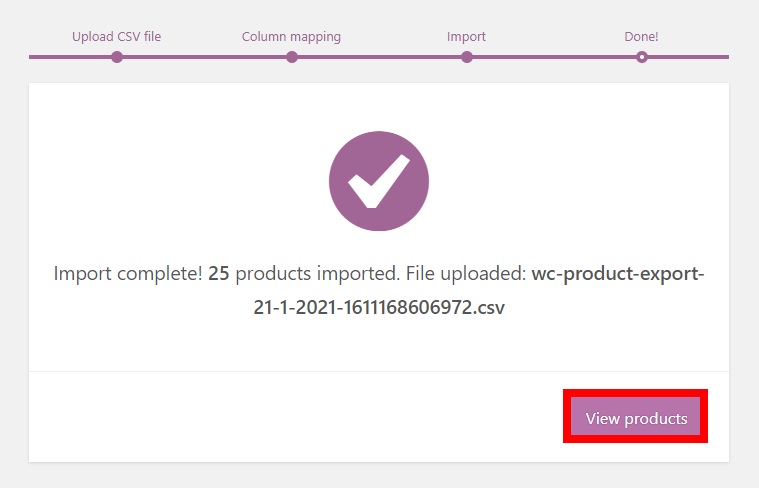759x488 pixels.
Task: Click the hollow Done! step dot
Action: [x=641, y=57]
